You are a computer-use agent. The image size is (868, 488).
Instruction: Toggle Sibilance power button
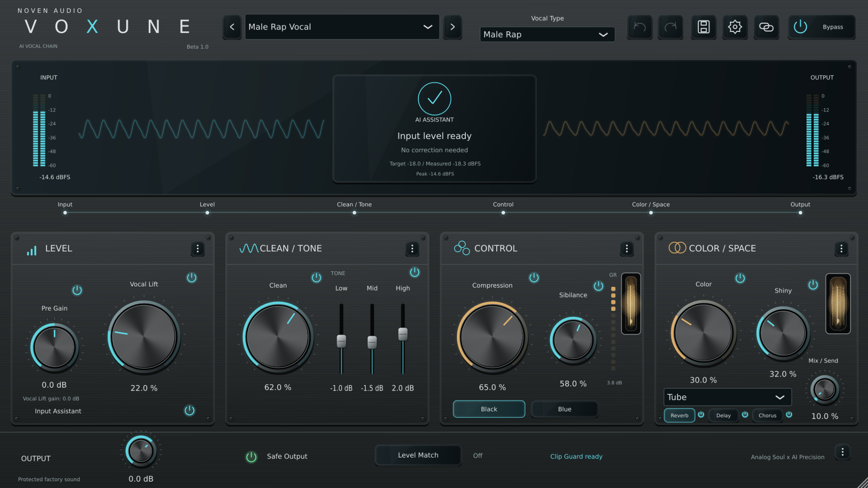[598, 286]
